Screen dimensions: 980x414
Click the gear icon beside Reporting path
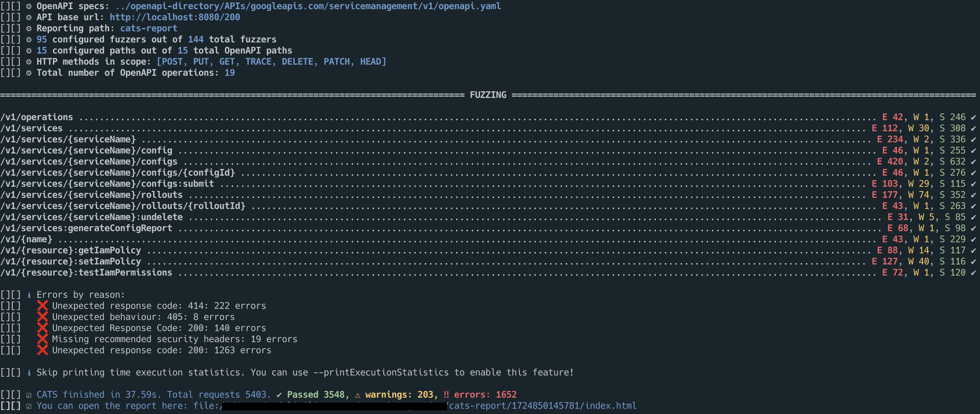pyautogui.click(x=29, y=28)
